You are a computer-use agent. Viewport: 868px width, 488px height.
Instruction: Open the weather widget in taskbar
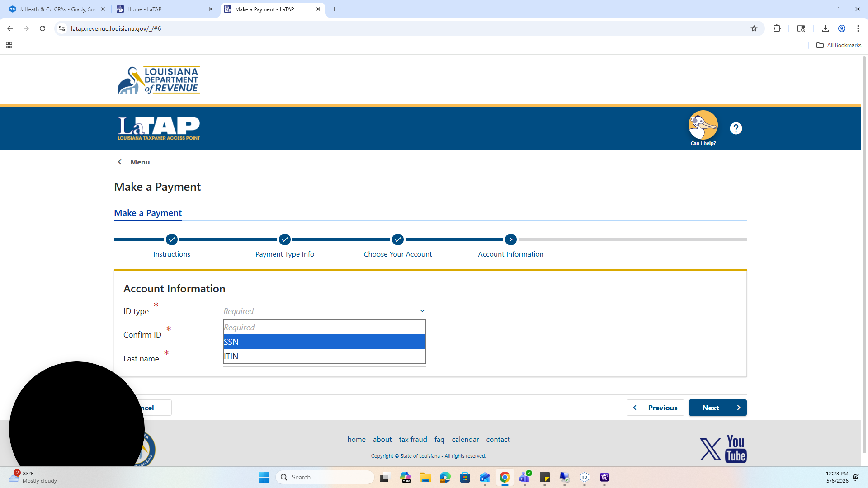click(34, 477)
